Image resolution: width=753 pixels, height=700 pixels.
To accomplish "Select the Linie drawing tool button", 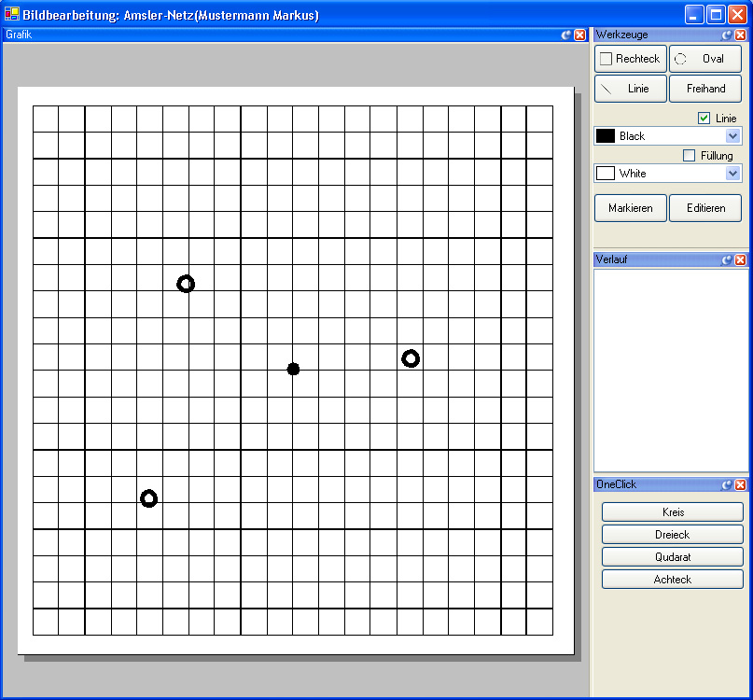I will pos(631,89).
